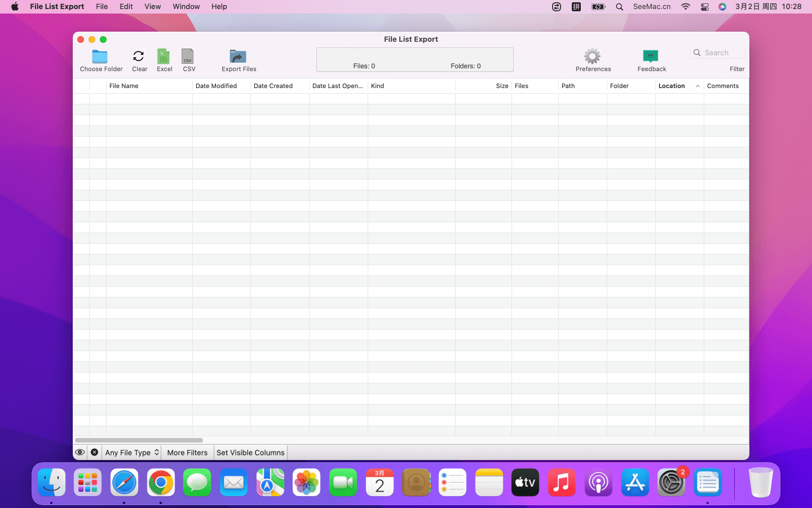
Task: Sort by Kind column header
Action: (412, 86)
